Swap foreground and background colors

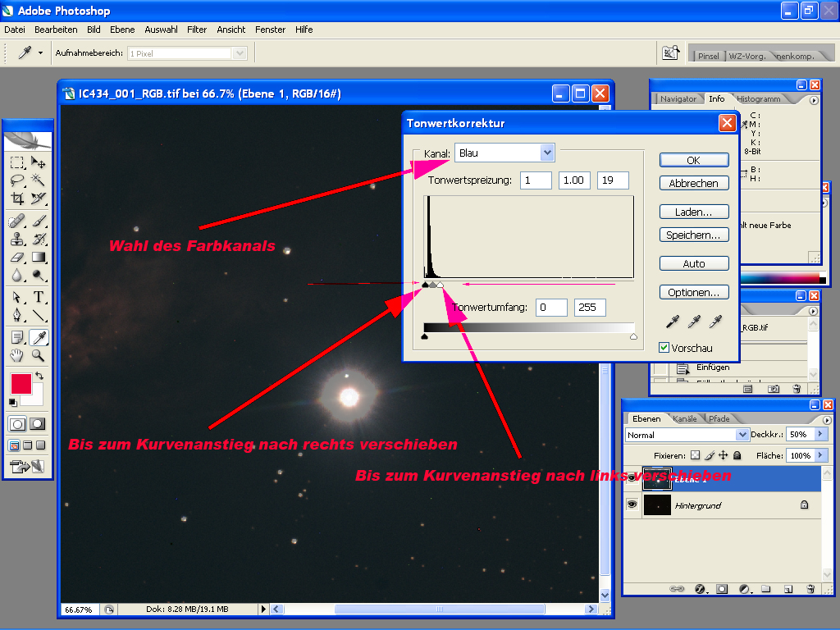(39, 376)
